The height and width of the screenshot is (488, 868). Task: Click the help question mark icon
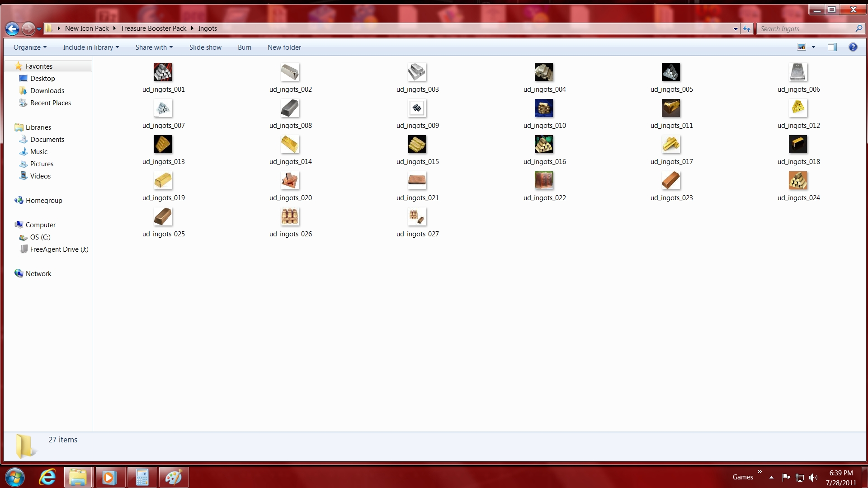[853, 47]
